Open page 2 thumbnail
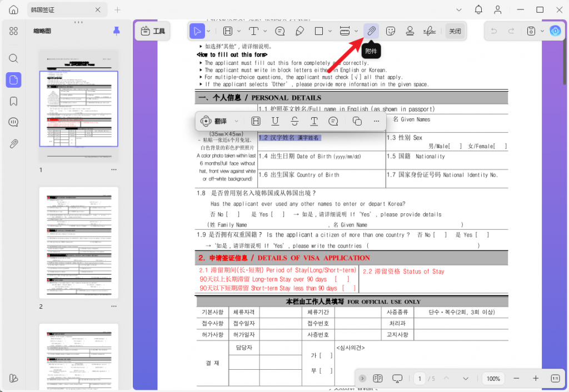This screenshot has width=569, height=392. (x=79, y=243)
